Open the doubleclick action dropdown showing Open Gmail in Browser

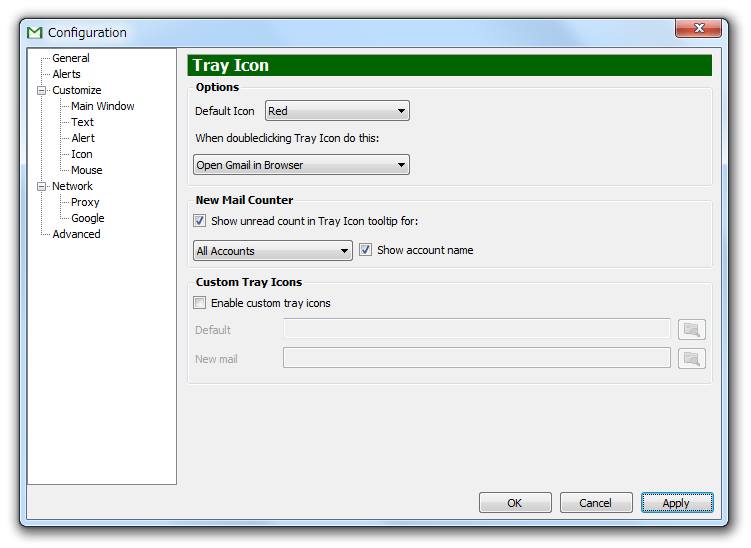301,165
